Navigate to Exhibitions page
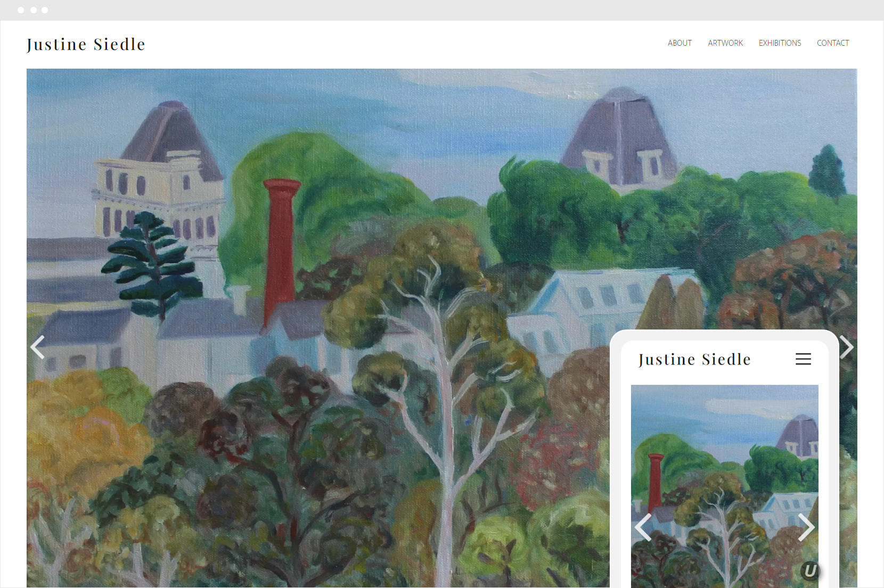Viewport: 884px width, 588px height. pyautogui.click(x=780, y=43)
